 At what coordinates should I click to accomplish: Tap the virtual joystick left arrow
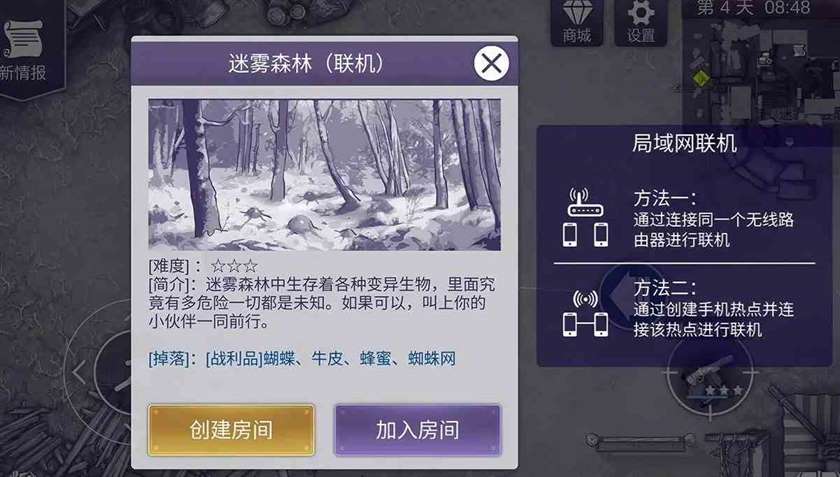pyautogui.click(x=79, y=372)
